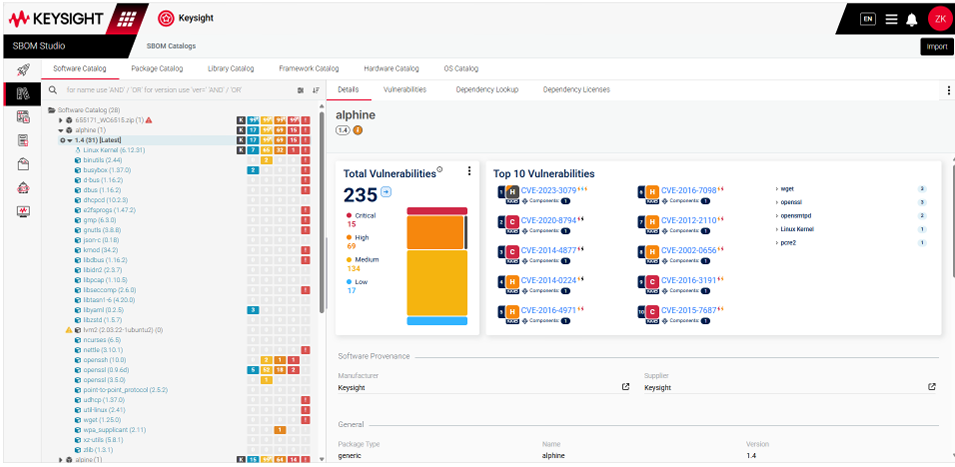This screenshot has width=955, height=467.
Task: Focus the catalog search input field
Action: (177, 90)
